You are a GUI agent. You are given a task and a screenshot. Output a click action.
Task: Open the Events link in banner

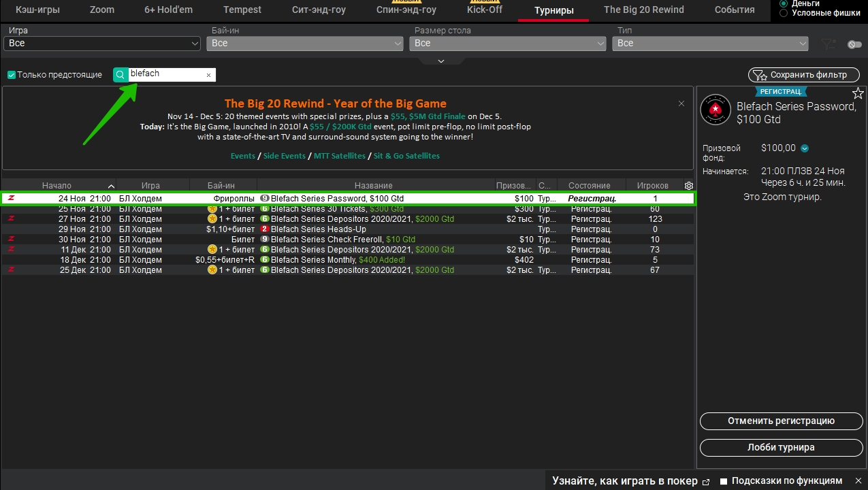pos(243,156)
